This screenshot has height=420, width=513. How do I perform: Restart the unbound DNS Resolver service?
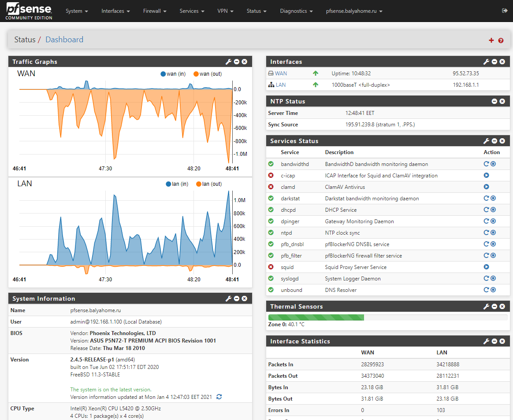tap(486, 290)
